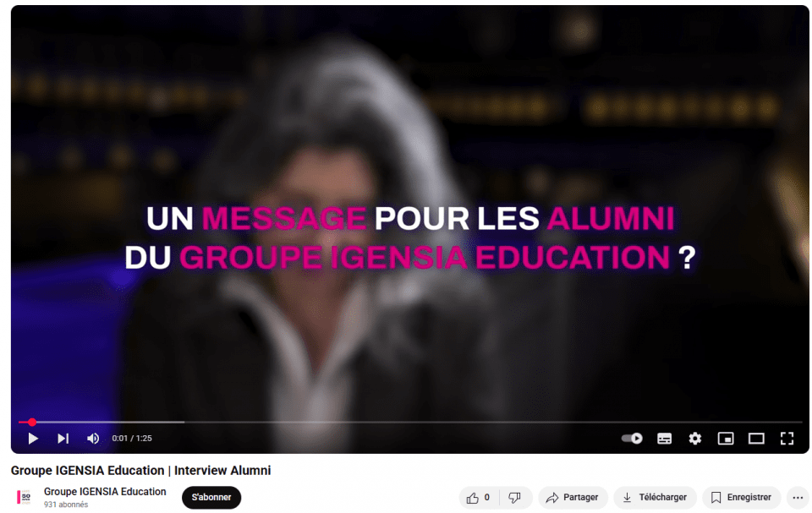Viewport: 812px width, 513px height.
Task: Open the more actions three-dot menu
Action: pos(798,498)
